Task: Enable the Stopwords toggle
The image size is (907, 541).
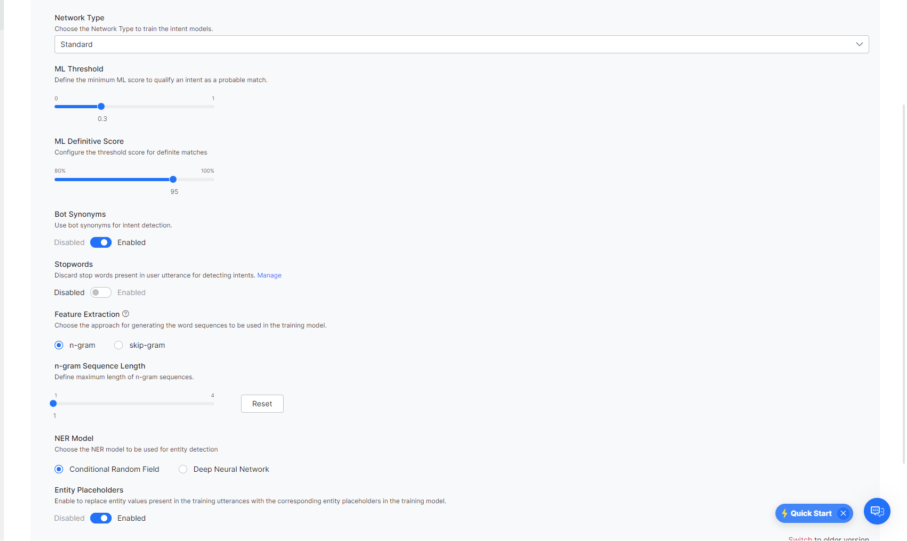Action: [x=101, y=292]
